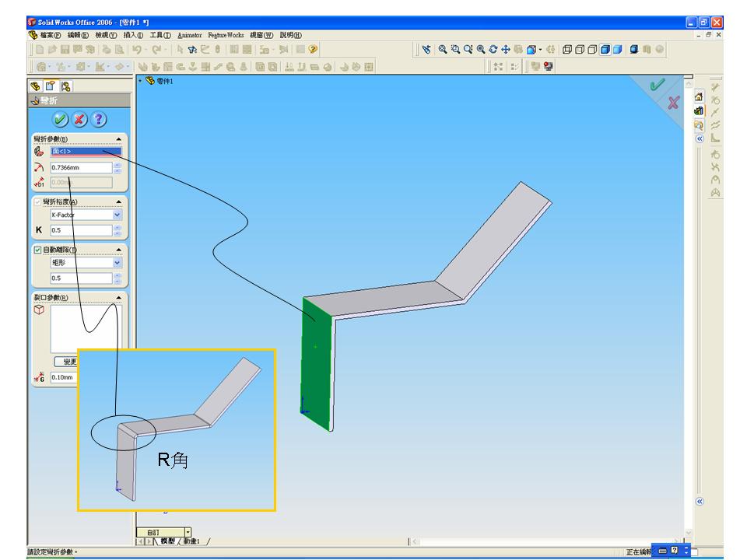Click the Standard Views cube icon
Screen dimensions: 747x560
point(531,50)
